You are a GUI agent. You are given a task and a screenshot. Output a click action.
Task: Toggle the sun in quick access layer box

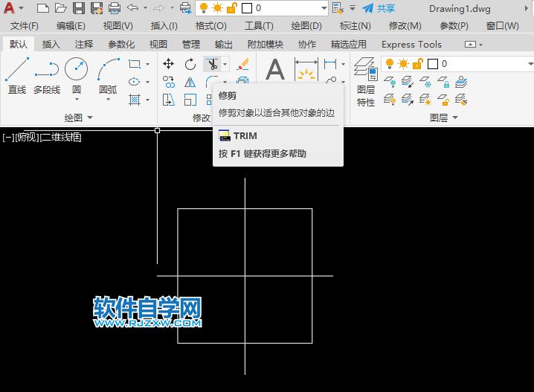pos(217,8)
